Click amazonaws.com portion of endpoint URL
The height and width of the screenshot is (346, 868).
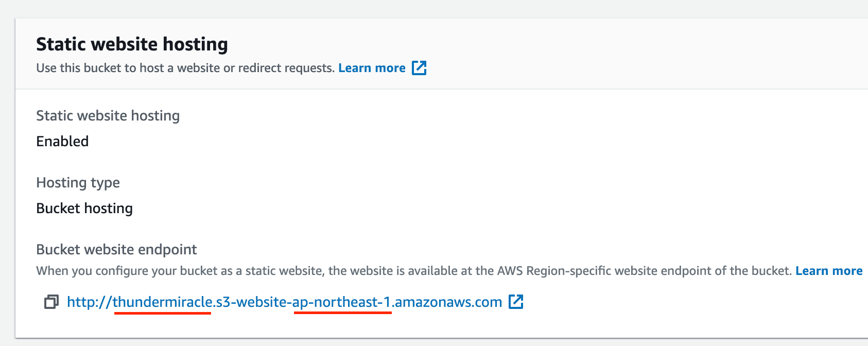(x=448, y=302)
